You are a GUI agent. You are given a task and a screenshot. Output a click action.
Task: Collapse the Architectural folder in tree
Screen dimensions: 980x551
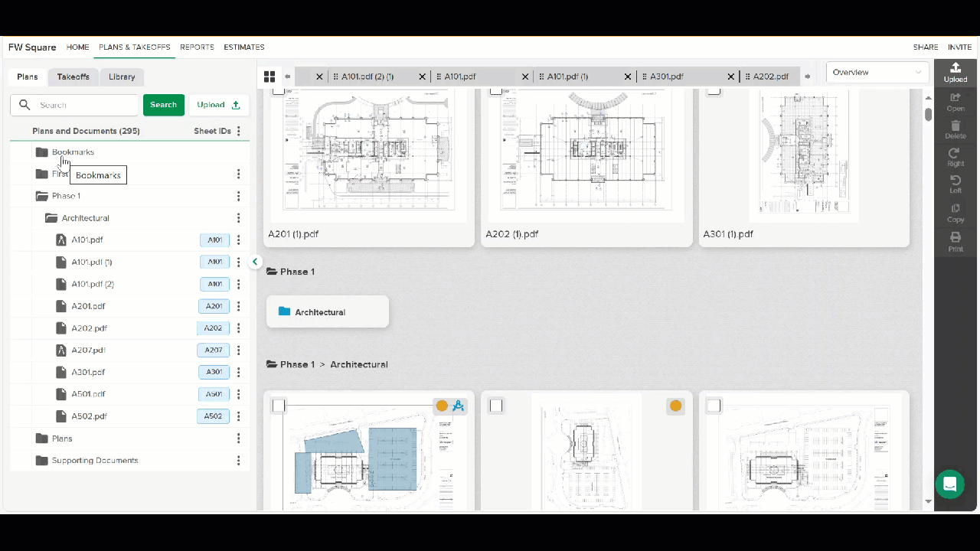click(51, 218)
